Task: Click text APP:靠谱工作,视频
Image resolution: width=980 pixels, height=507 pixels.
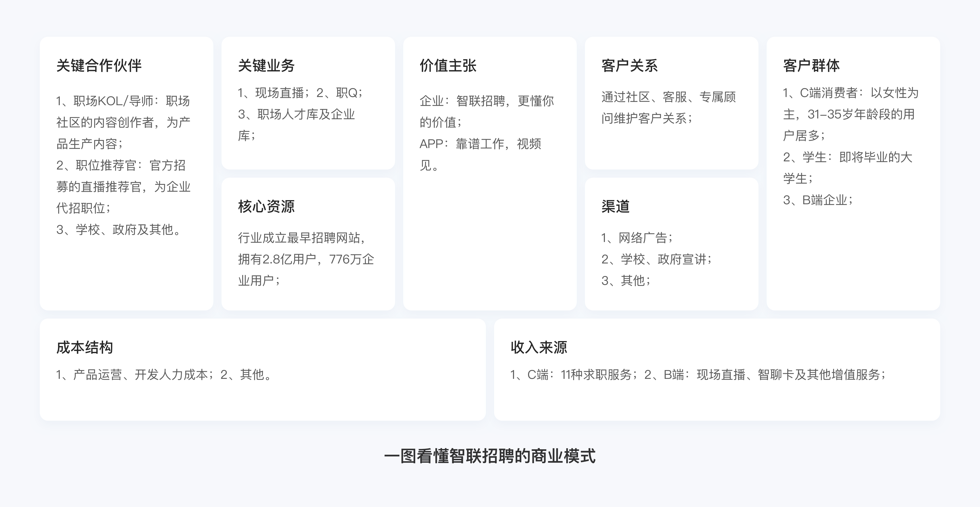Action: (x=480, y=144)
